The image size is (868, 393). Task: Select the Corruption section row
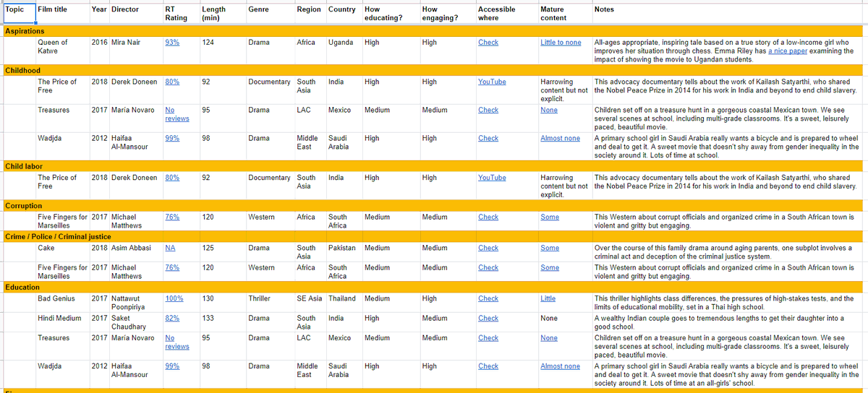(x=432, y=206)
